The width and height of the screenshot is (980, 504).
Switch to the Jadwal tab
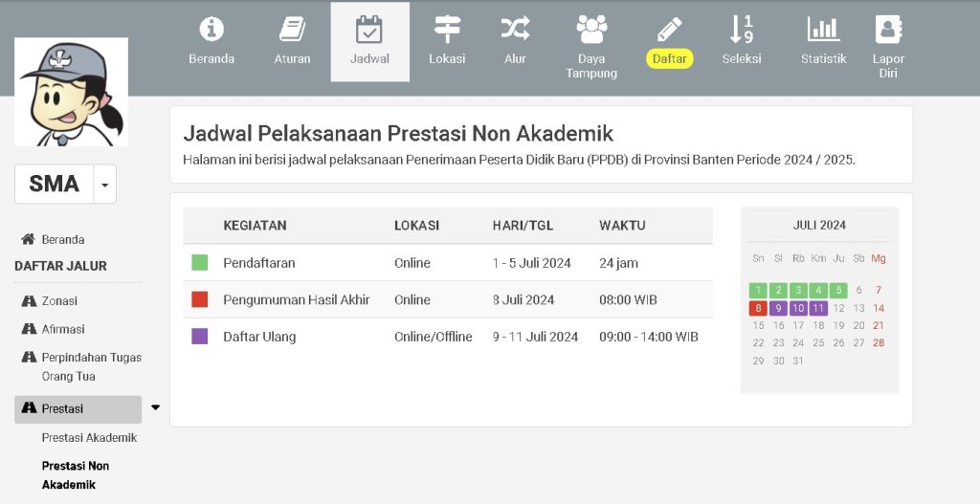369,41
